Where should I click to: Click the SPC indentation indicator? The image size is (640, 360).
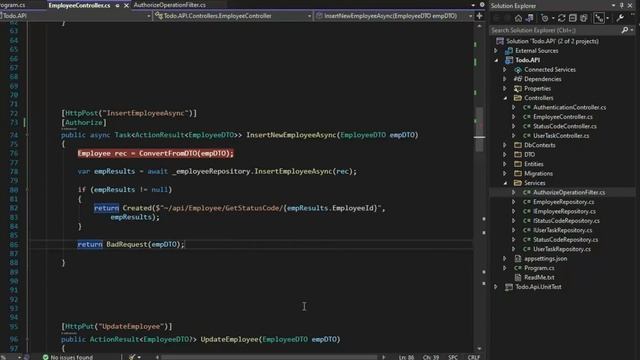pos(453,357)
